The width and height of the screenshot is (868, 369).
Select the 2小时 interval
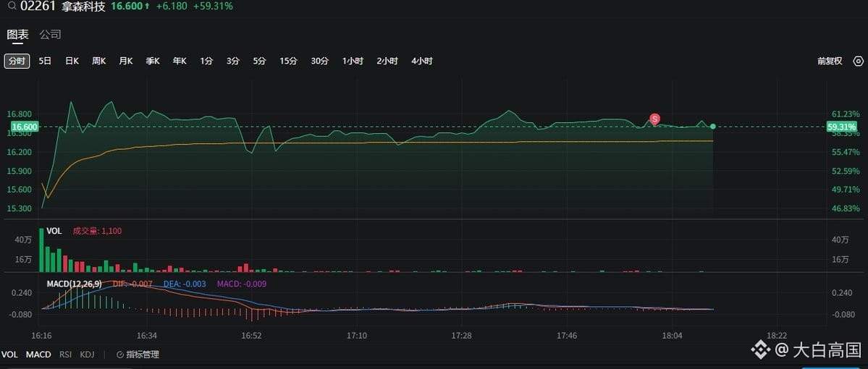pos(387,61)
